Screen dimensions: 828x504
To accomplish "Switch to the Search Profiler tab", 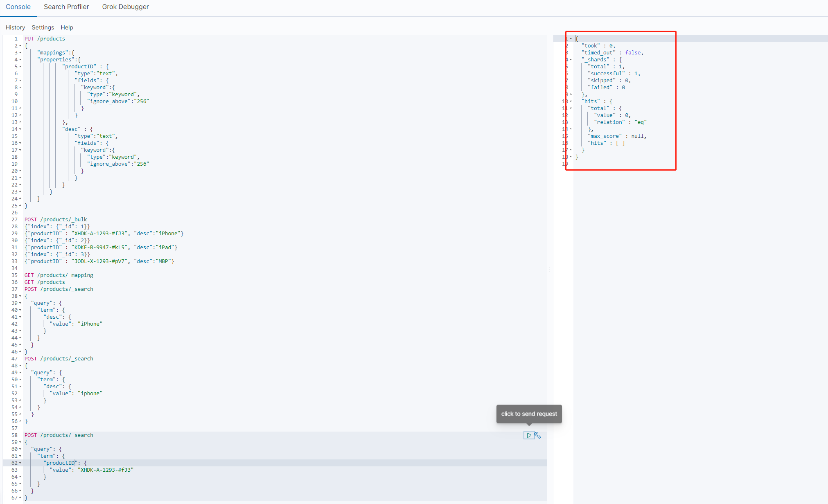I will click(x=66, y=7).
